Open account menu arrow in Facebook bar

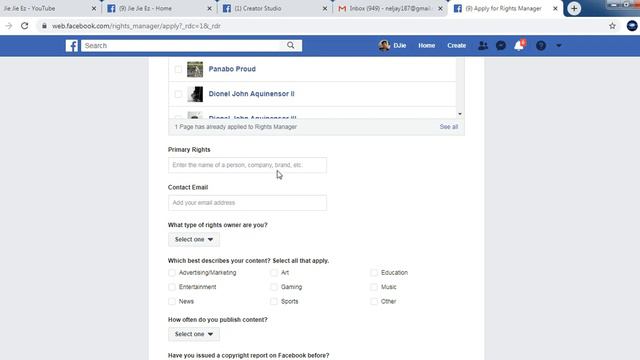click(559, 46)
